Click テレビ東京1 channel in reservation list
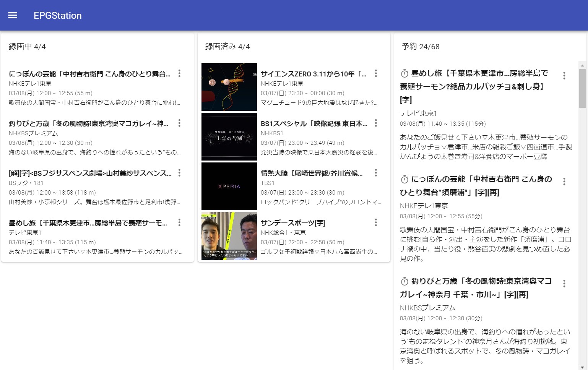 point(418,113)
